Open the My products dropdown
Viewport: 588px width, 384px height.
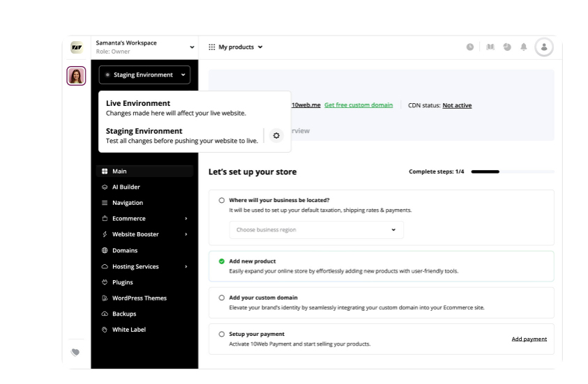coord(236,47)
